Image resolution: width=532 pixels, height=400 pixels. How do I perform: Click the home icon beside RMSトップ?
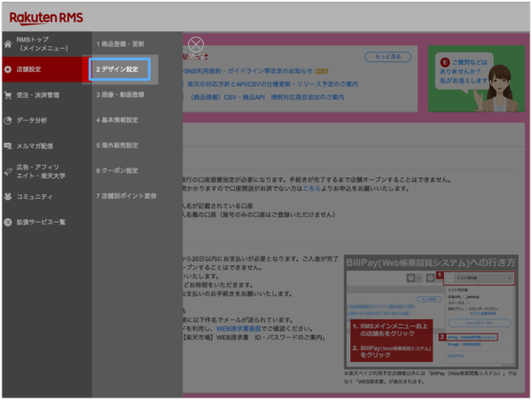(x=8, y=44)
